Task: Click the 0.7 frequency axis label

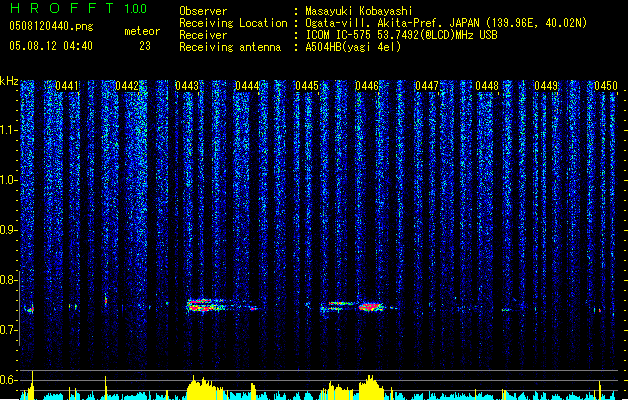Action: [8, 330]
